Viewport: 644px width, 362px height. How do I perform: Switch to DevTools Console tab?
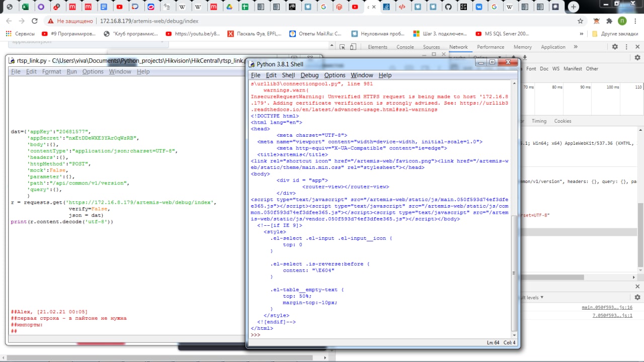click(405, 47)
